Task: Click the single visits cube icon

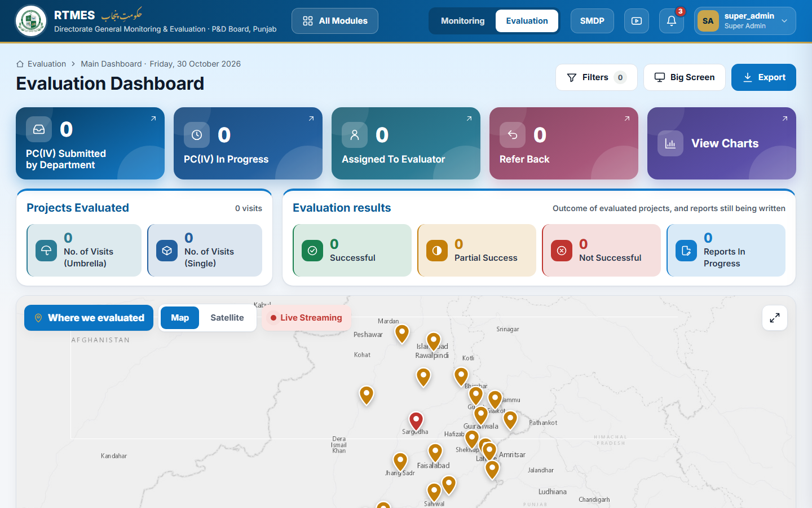Action: coord(167,251)
